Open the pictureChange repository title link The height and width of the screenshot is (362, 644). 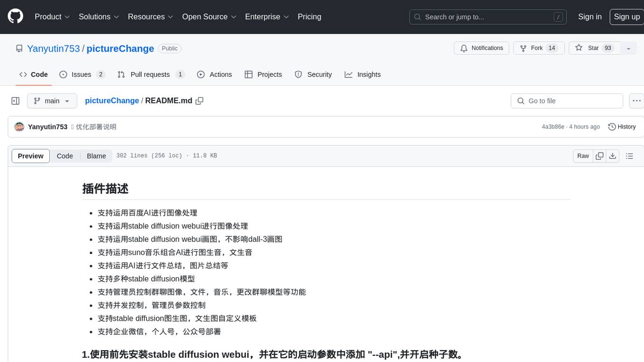pyautogui.click(x=120, y=48)
